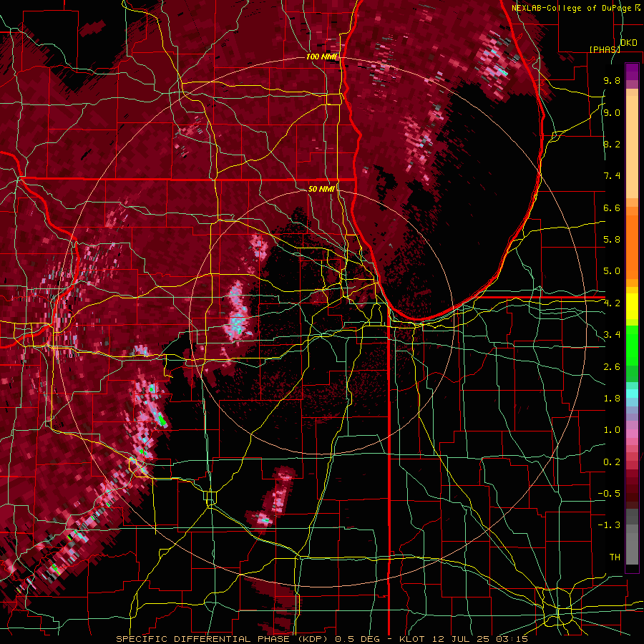
Task: Click the 9.0 legend value
Action: (612, 112)
